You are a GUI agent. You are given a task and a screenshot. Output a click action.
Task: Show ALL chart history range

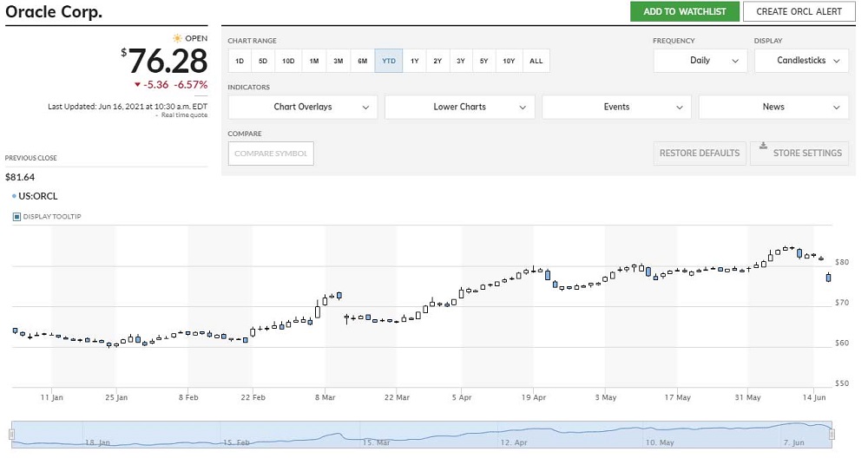536,61
